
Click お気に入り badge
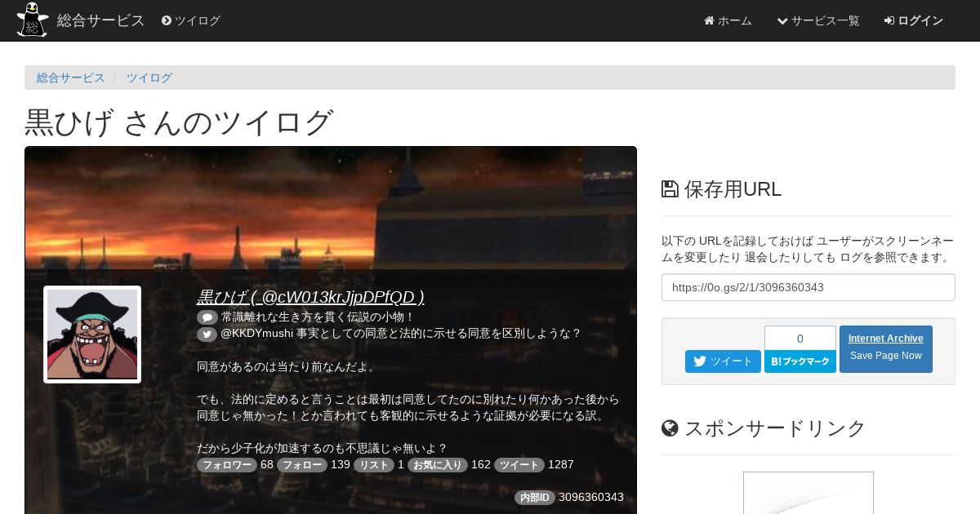click(x=438, y=465)
